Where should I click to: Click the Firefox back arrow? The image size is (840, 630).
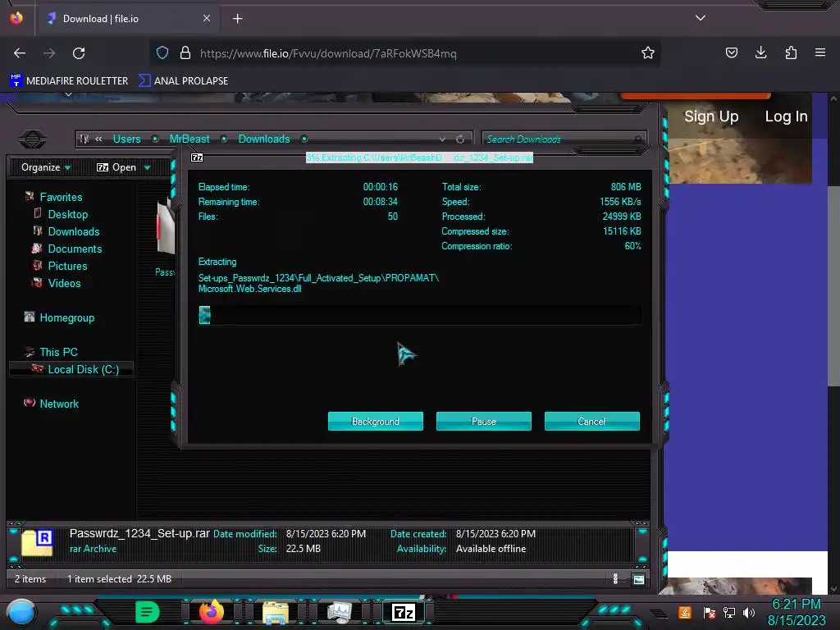pyautogui.click(x=20, y=53)
